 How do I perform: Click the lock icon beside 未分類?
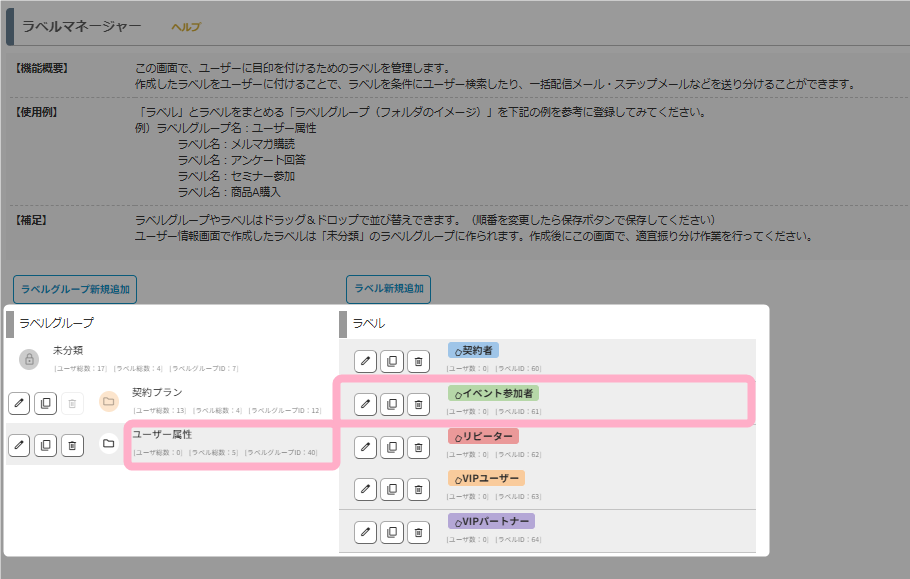[x=29, y=359]
